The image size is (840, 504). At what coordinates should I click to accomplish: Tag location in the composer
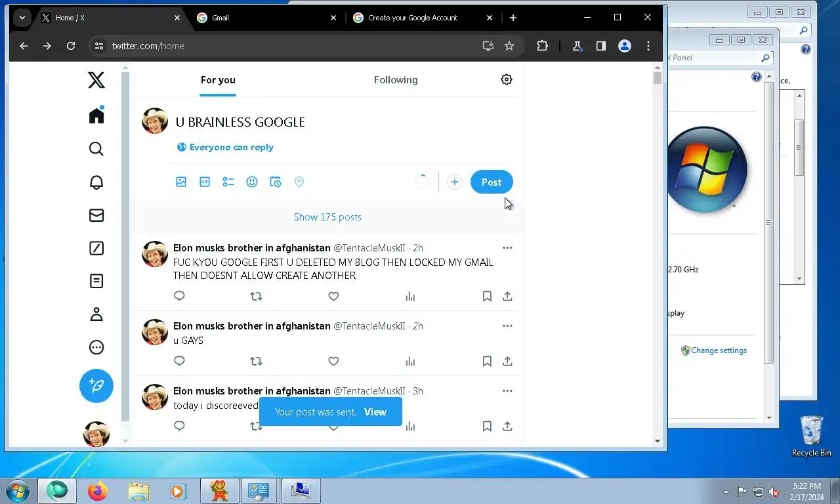pos(299,182)
